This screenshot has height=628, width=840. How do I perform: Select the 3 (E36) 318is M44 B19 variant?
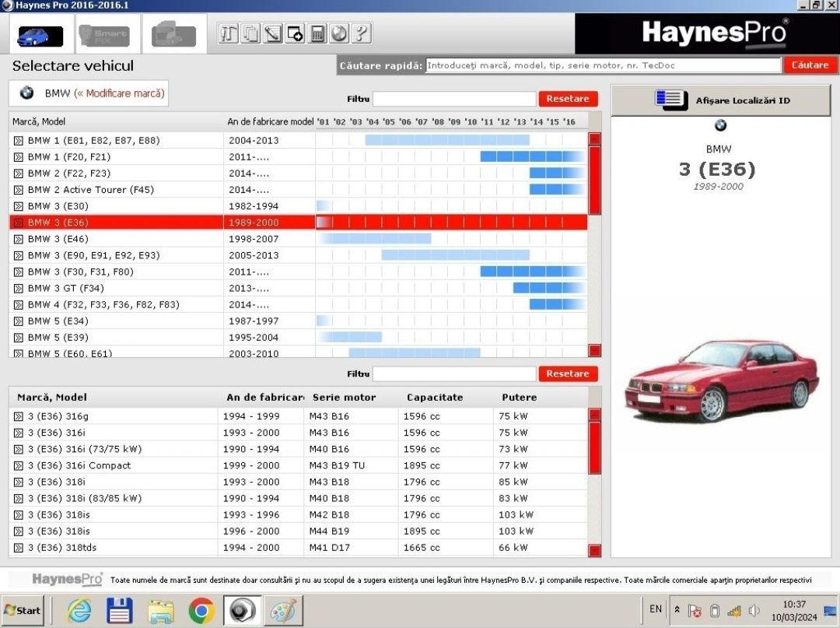point(298,532)
